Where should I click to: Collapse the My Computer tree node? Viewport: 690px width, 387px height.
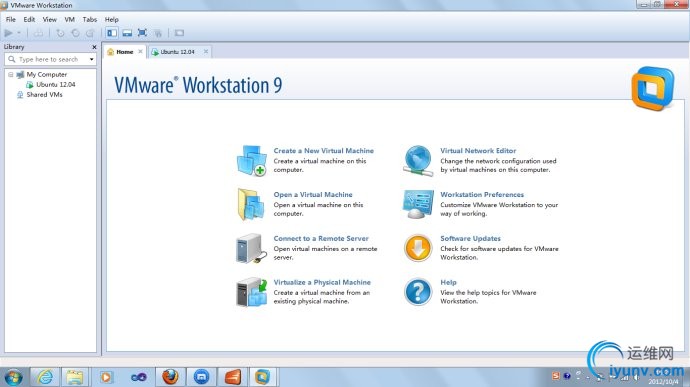coord(11,74)
